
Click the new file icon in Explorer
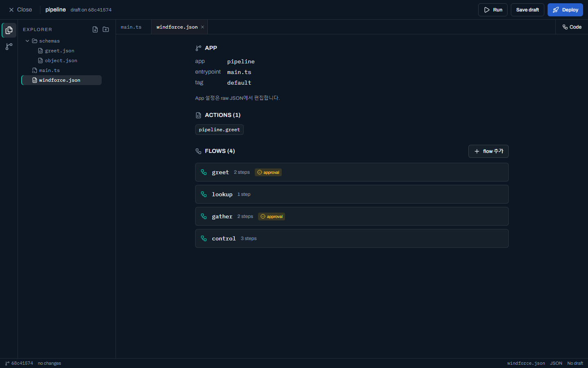pos(95,29)
